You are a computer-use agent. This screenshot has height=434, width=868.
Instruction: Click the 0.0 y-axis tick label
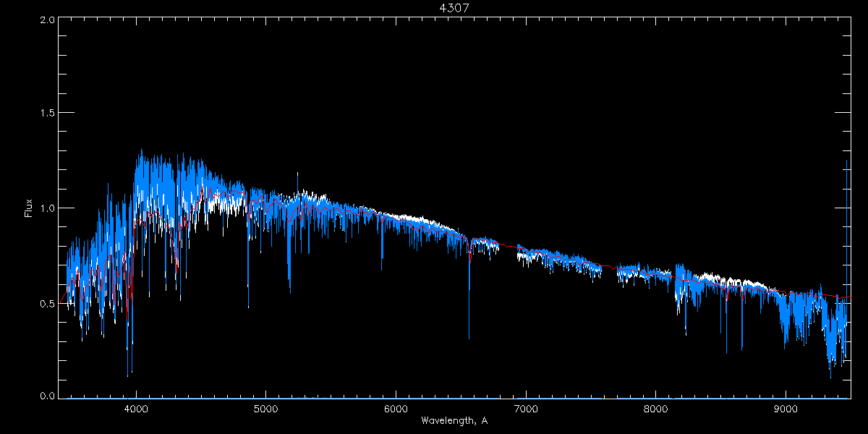pyautogui.click(x=48, y=396)
